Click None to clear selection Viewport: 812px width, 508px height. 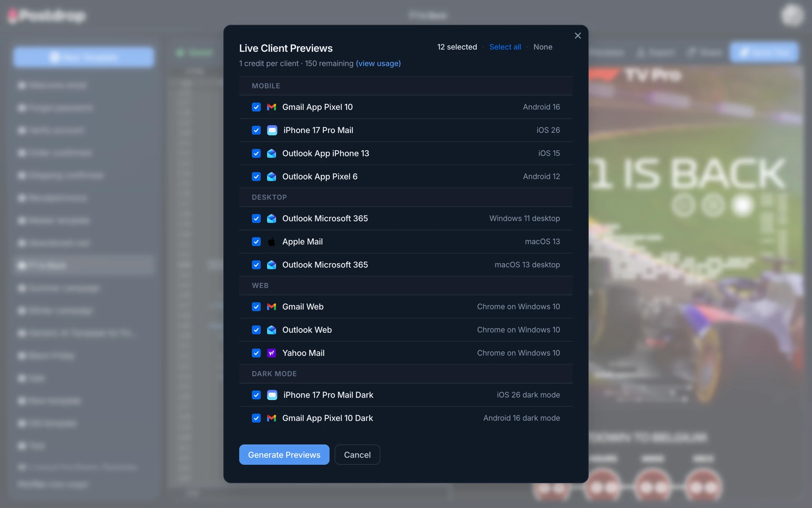(x=543, y=47)
